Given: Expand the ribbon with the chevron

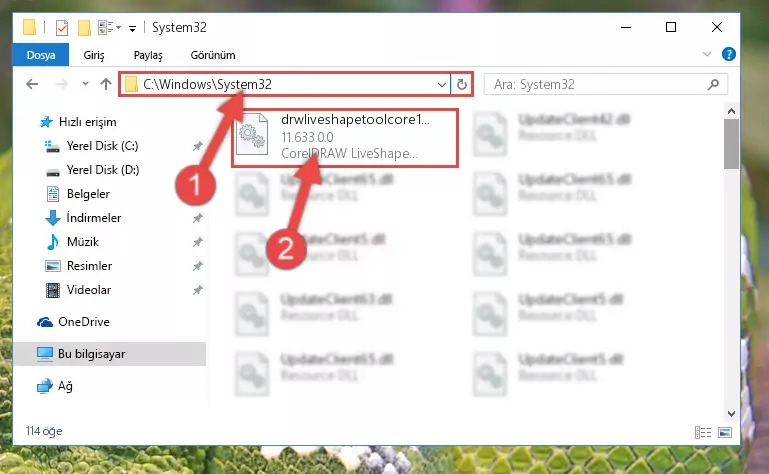Looking at the screenshot, I should tap(707, 54).
